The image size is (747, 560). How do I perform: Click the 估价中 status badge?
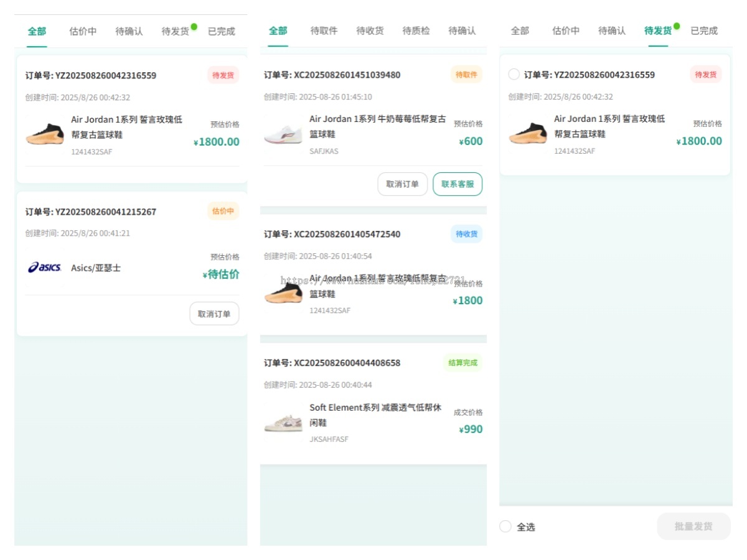click(x=223, y=212)
